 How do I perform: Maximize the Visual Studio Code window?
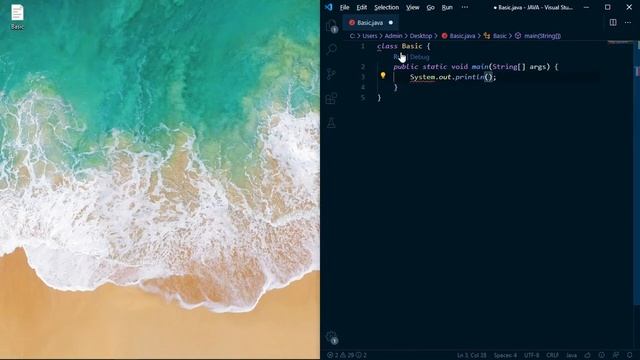point(608,7)
